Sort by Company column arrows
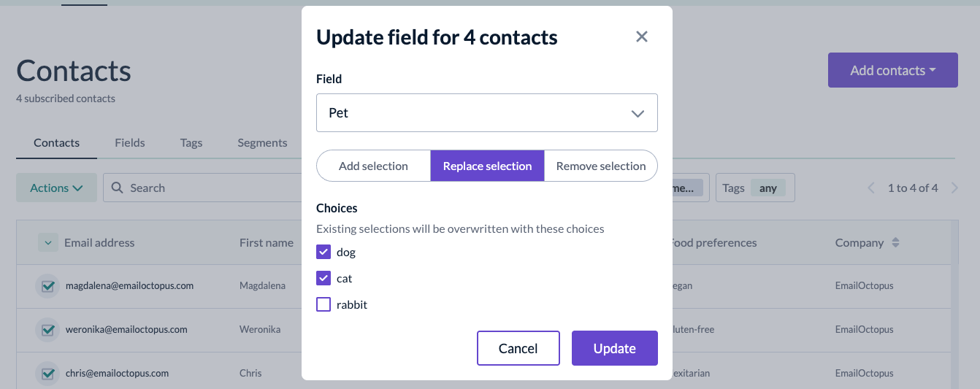 [896, 242]
